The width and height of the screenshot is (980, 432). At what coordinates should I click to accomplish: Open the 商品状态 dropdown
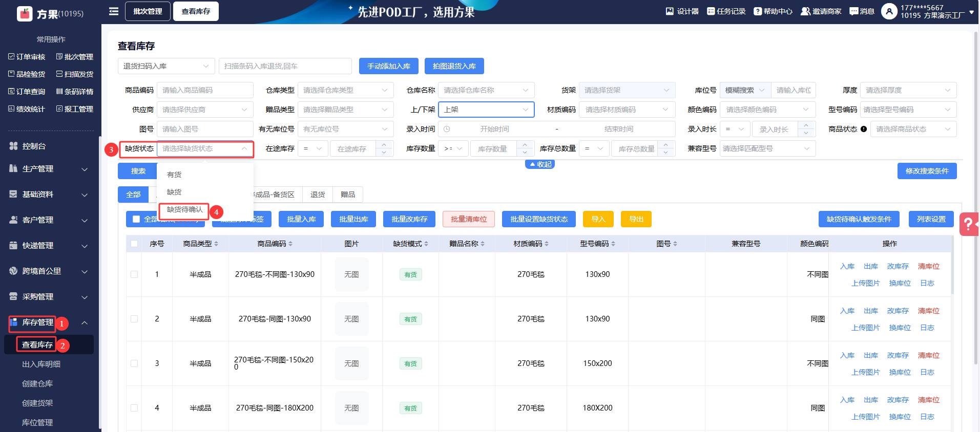[x=913, y=129]
